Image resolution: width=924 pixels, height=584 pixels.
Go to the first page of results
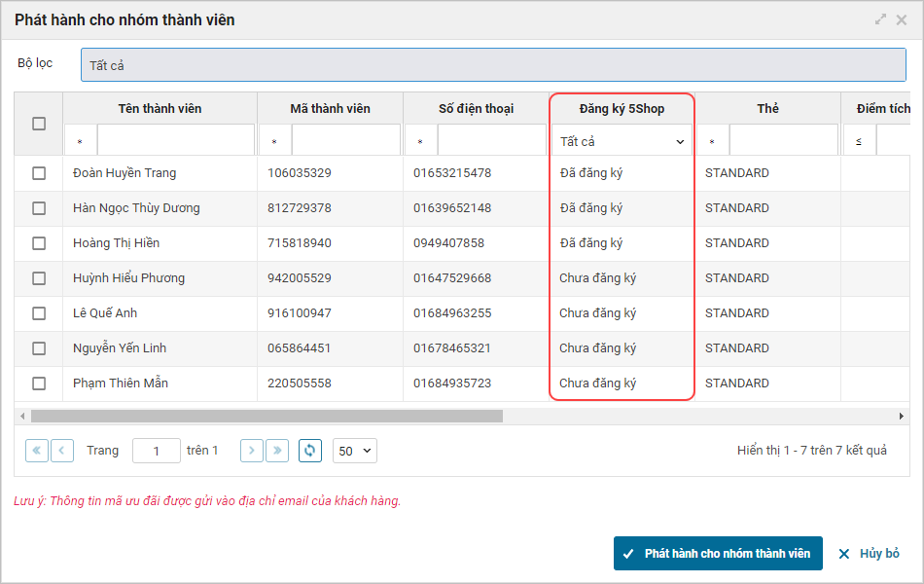[x=37, y=451]
